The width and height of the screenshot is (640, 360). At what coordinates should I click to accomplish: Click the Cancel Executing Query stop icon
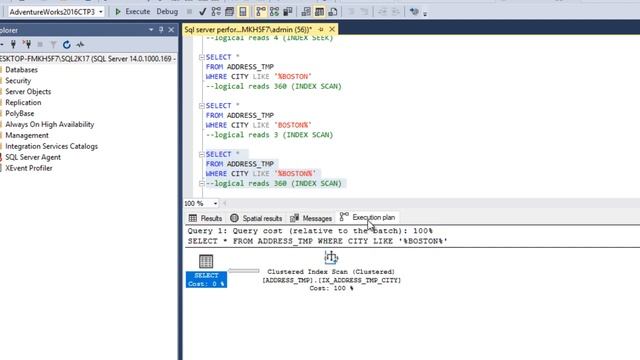(x=189, y=12)
